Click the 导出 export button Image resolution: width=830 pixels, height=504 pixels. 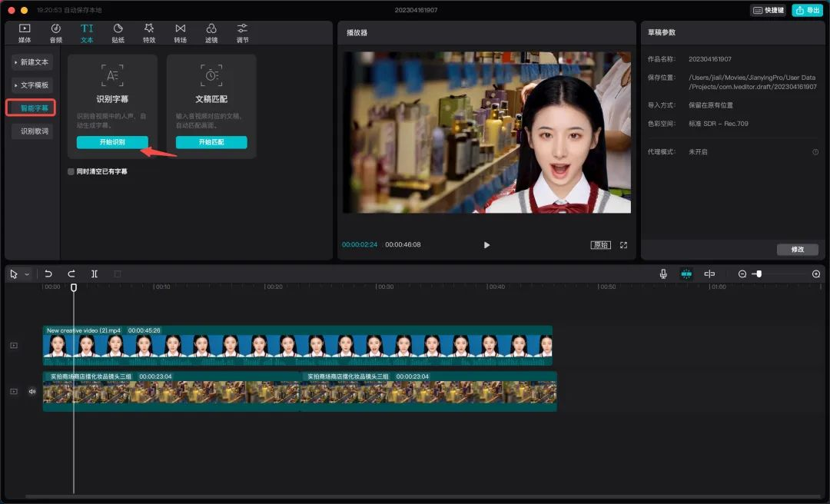[x=807, y=10]
